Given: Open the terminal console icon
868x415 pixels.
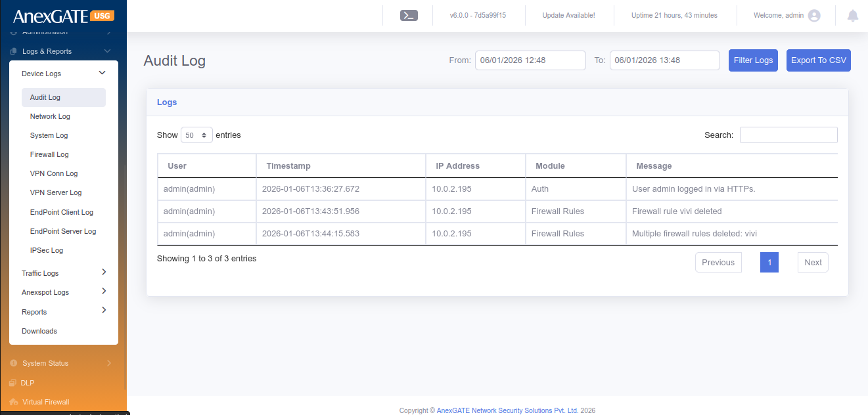Looking at the screenshot, I should tap(409, 15).
